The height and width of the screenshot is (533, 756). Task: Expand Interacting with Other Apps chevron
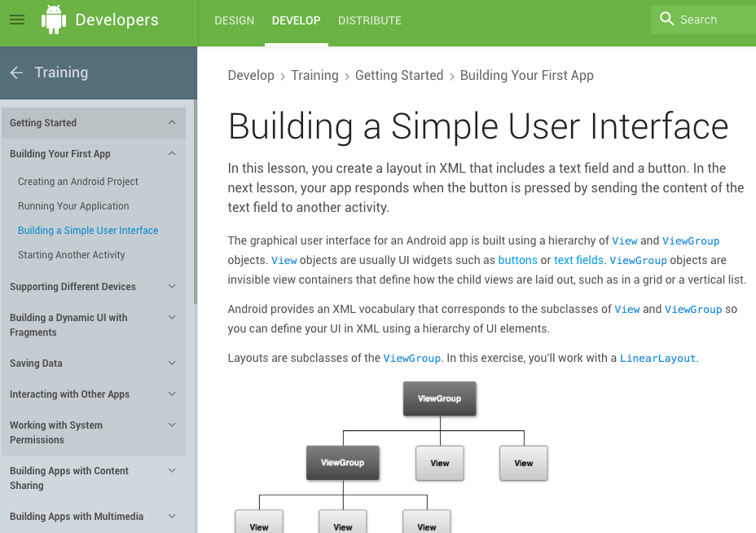[171, 394]
